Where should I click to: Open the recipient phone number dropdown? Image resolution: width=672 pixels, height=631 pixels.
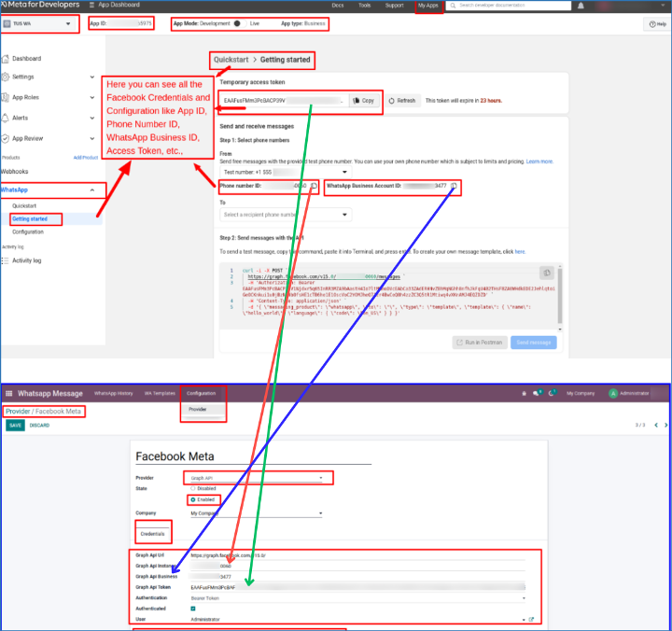(286, 215)
